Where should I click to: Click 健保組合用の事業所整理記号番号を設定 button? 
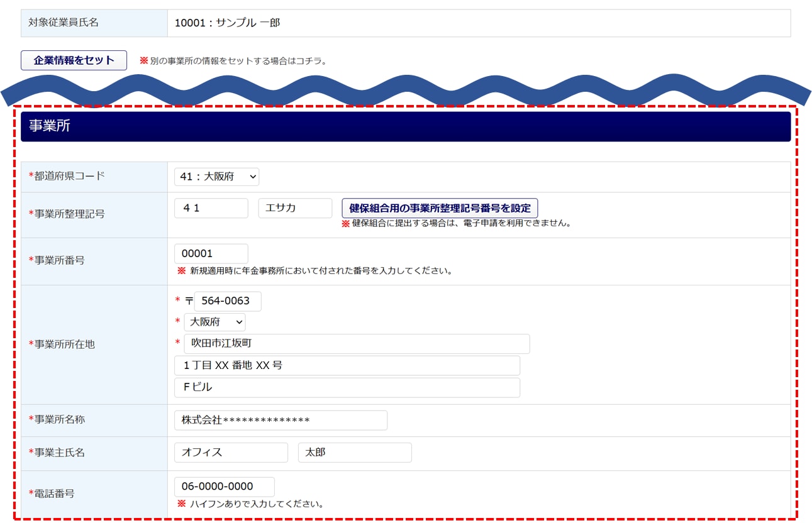[440, 208]
